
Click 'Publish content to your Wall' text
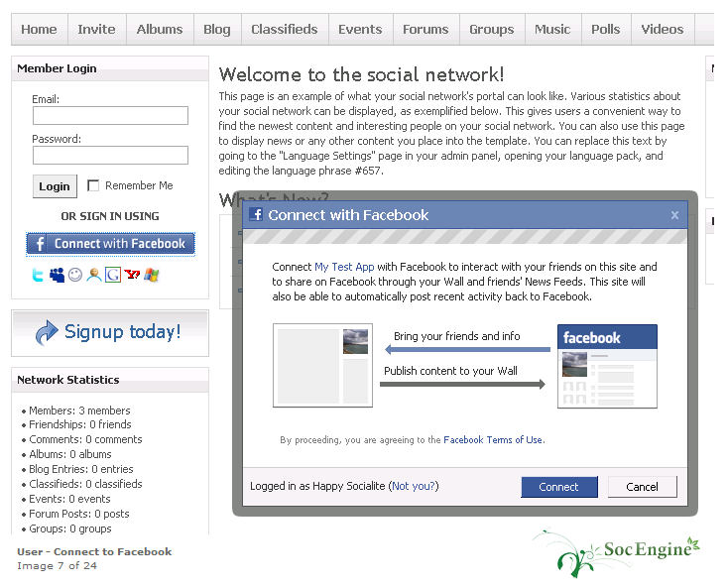point(450,371)
